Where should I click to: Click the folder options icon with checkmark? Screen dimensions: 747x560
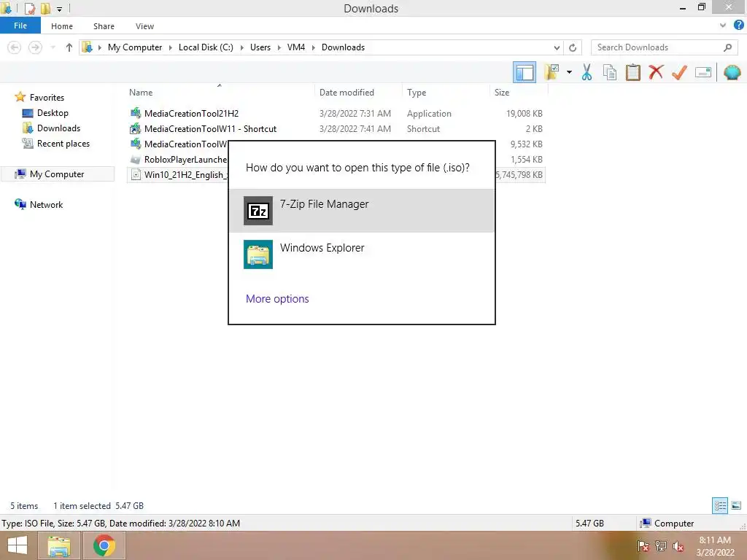tap(551, 72)
